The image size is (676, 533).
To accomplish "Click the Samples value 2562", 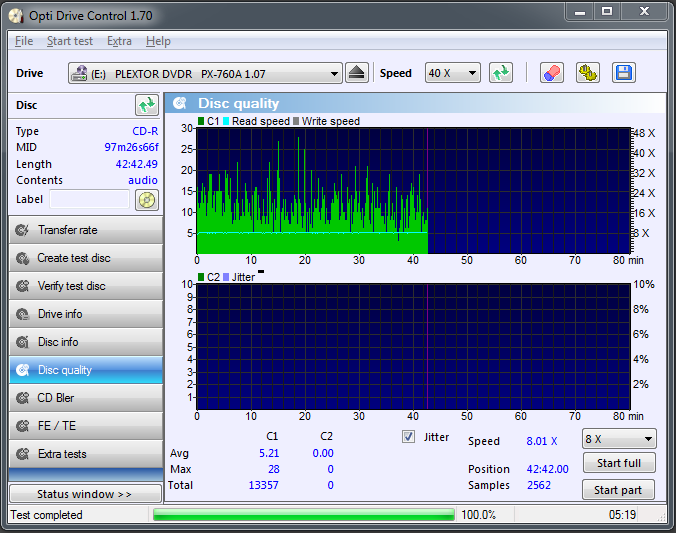I will pos(539,486).
